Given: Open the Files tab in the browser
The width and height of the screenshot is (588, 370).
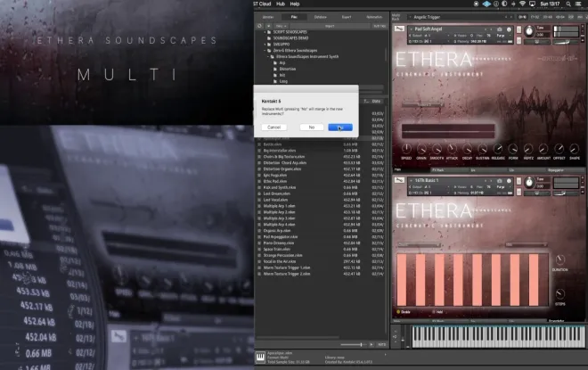Looking at the screenshot, I should [294, 17].
